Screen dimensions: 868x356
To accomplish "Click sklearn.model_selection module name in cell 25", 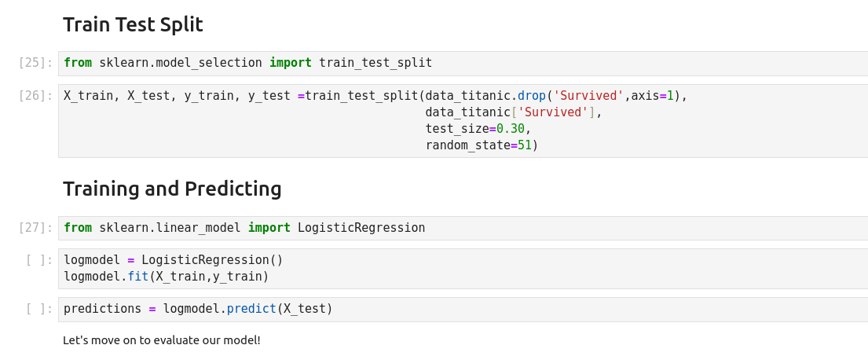I will (181, 63).
